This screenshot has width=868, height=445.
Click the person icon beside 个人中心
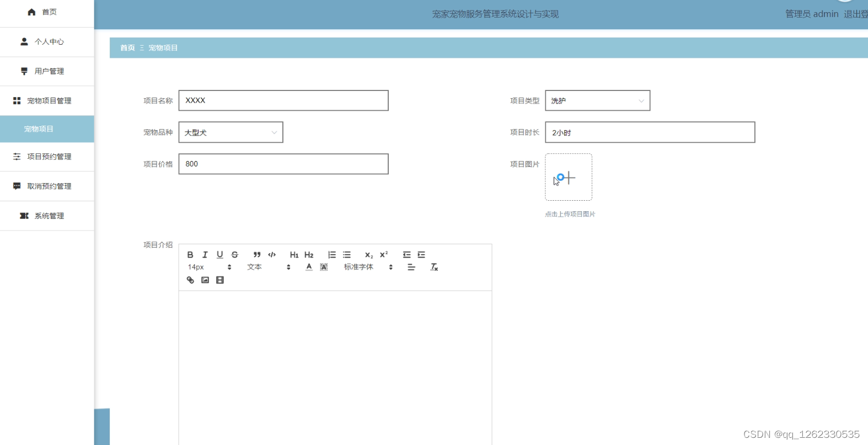click(x=24, y=41)
